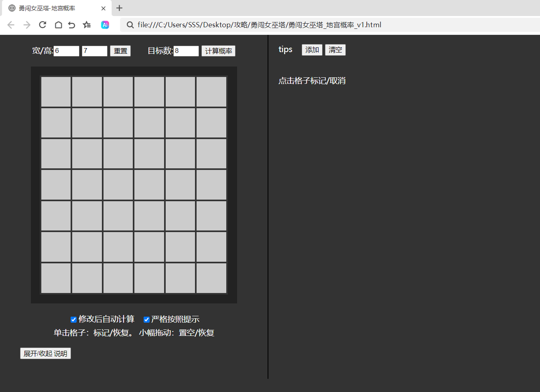The width and height of the screenshot is (540, 392).
Task: Mark the top-right grid cell
Action: 211,92
